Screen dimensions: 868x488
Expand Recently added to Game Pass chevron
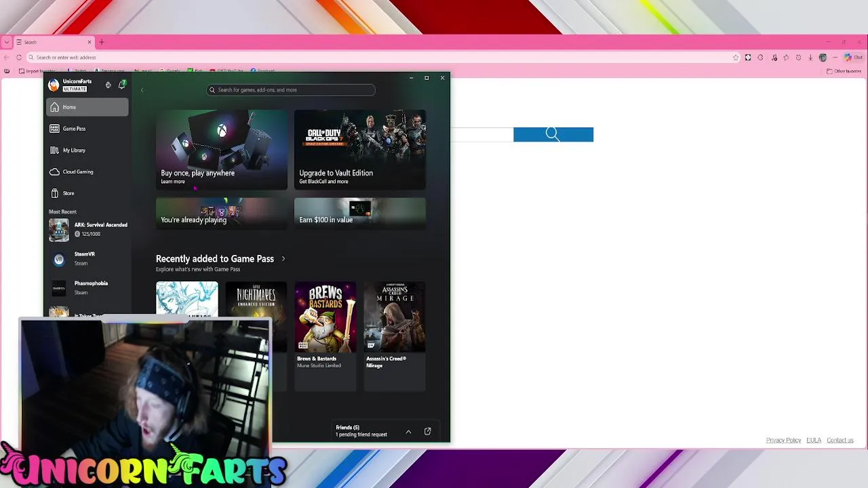coord(283,259)
